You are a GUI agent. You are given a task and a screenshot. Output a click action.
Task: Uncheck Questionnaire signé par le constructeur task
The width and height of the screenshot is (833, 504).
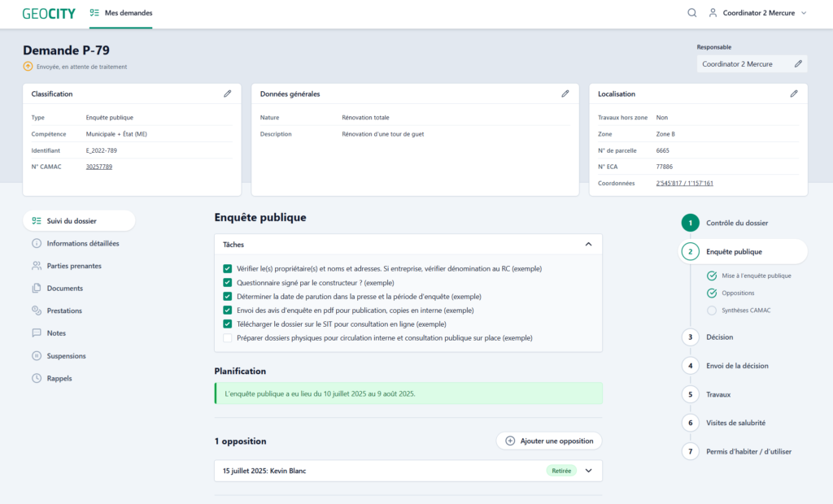click(228, 282)
